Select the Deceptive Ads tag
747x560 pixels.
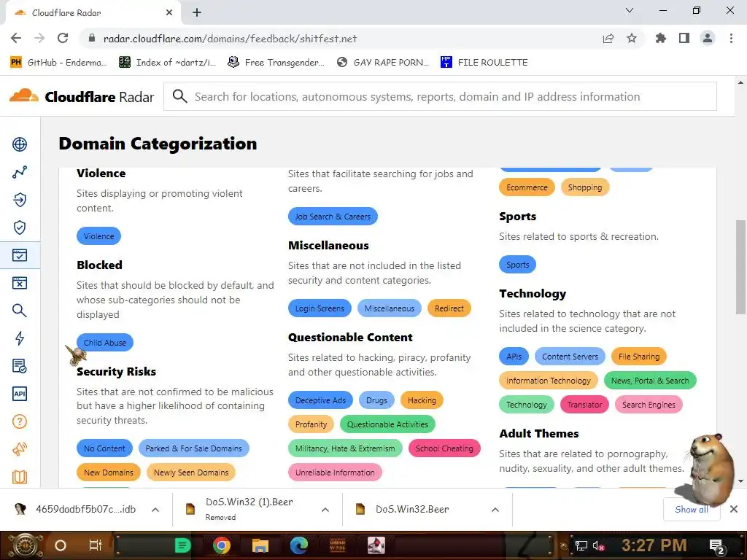(320, 400)
